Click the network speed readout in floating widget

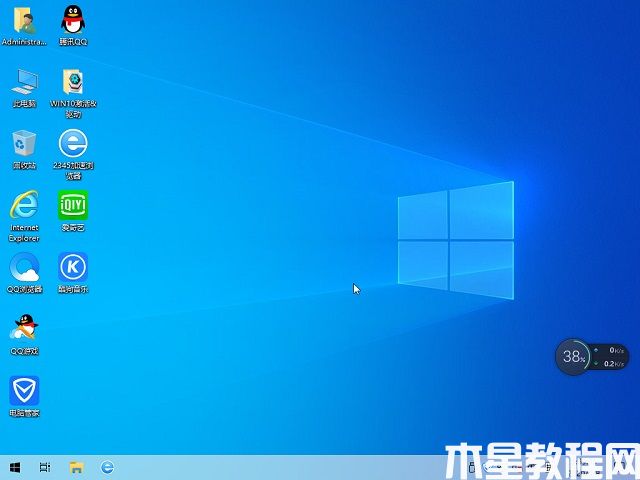[609, 357]
